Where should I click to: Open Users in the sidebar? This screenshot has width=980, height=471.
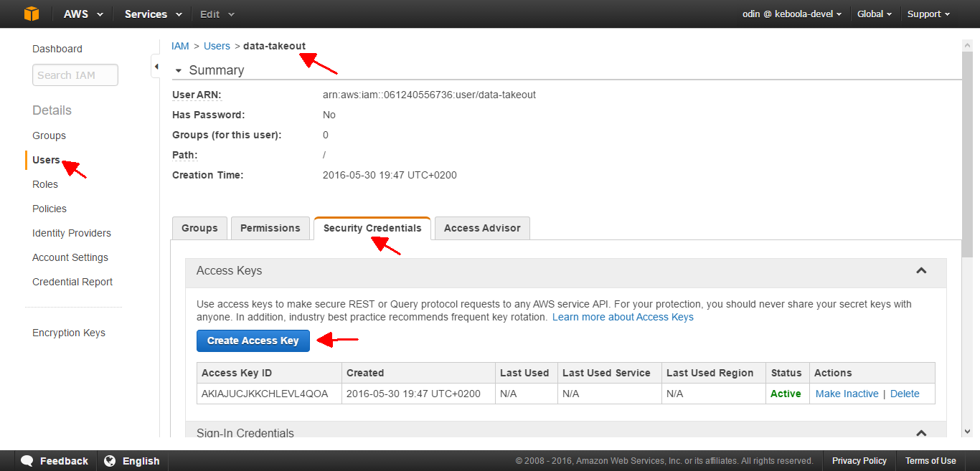point(46,160)
